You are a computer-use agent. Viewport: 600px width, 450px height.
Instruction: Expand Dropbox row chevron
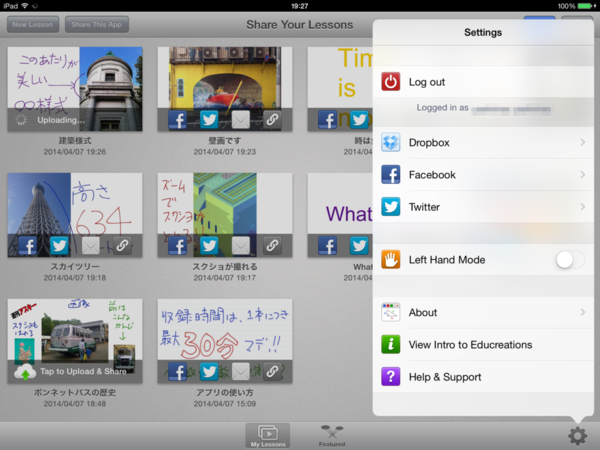pos(582,142)
